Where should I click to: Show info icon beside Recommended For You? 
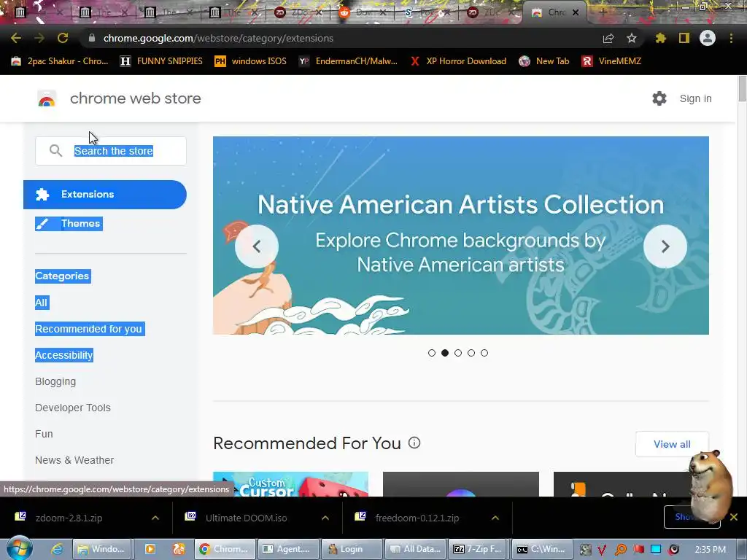pyautogui.click(x=414, y=443)
